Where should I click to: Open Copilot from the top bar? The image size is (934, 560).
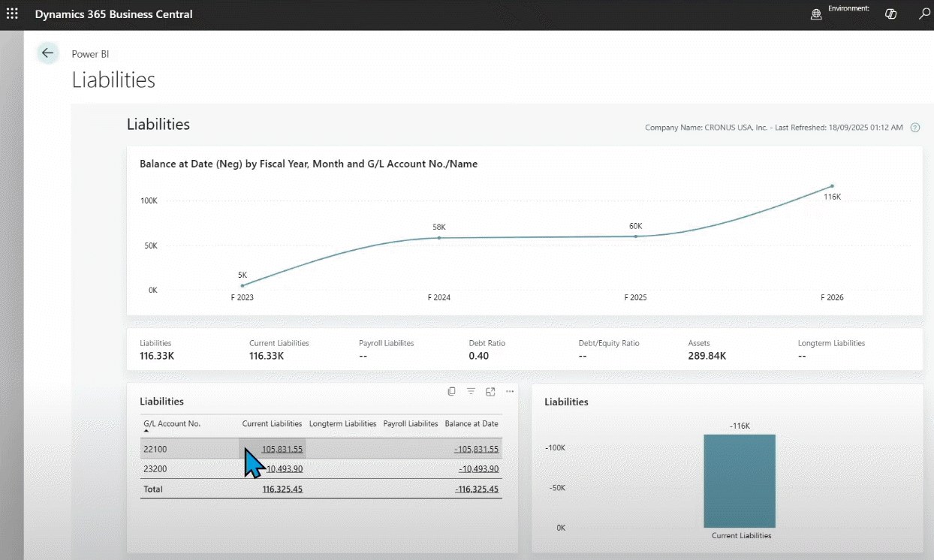point(891,14)
